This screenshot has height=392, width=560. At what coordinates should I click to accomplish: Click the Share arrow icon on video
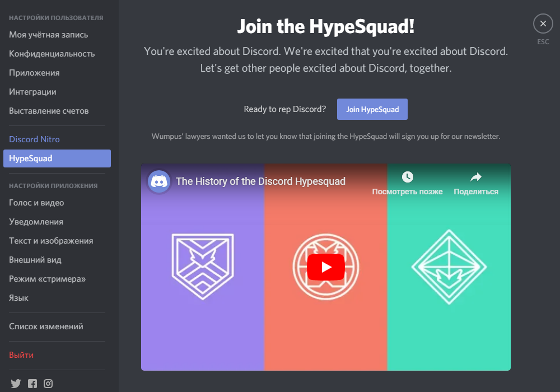click(x=475, y=178)
